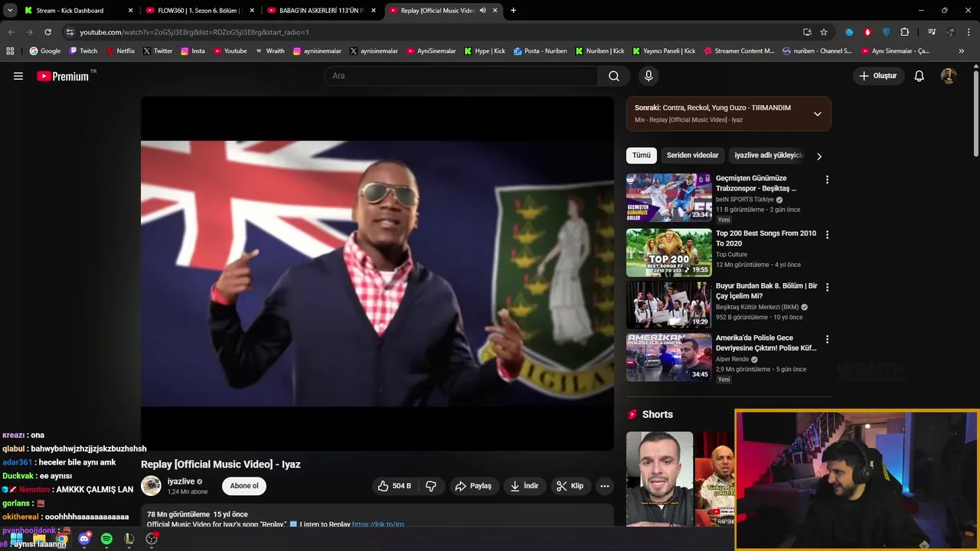This screenshot has width=980, height=551.
Task: Select the Seriden videolar filter chip
Action: 692,155
